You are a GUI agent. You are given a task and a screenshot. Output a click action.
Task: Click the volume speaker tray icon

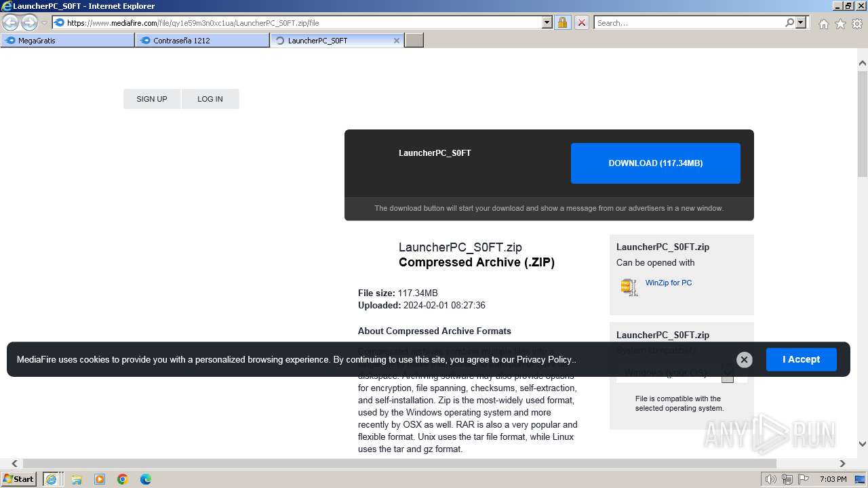point(770,479)
